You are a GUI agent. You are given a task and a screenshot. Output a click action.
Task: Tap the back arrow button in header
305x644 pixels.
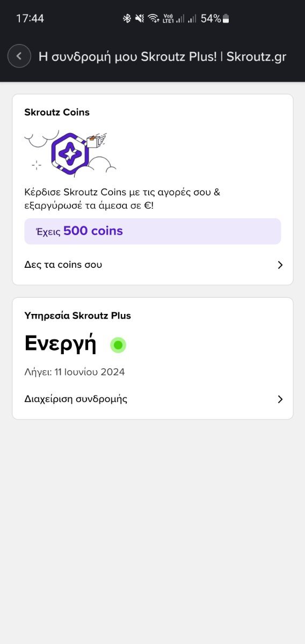(x=19, y=56)
